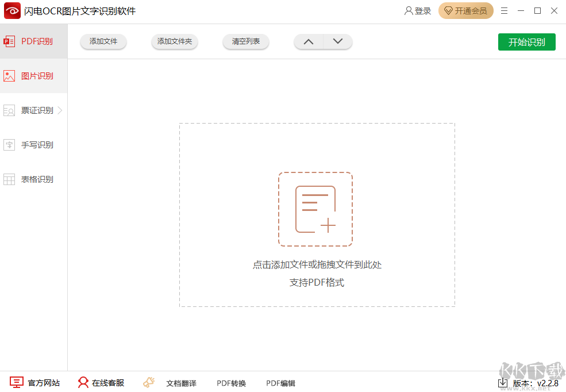Click the 开通会员 membership button
The image size is (566, 392).
pos(465,11)
